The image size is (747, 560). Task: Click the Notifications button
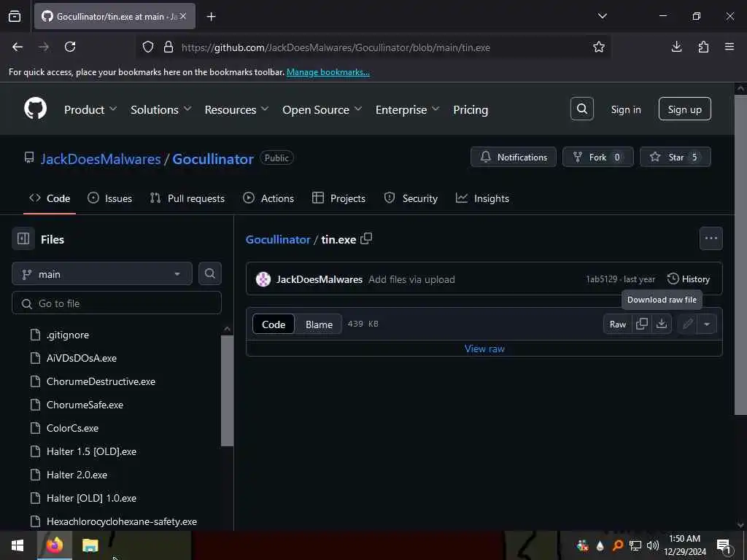[513, 157]
